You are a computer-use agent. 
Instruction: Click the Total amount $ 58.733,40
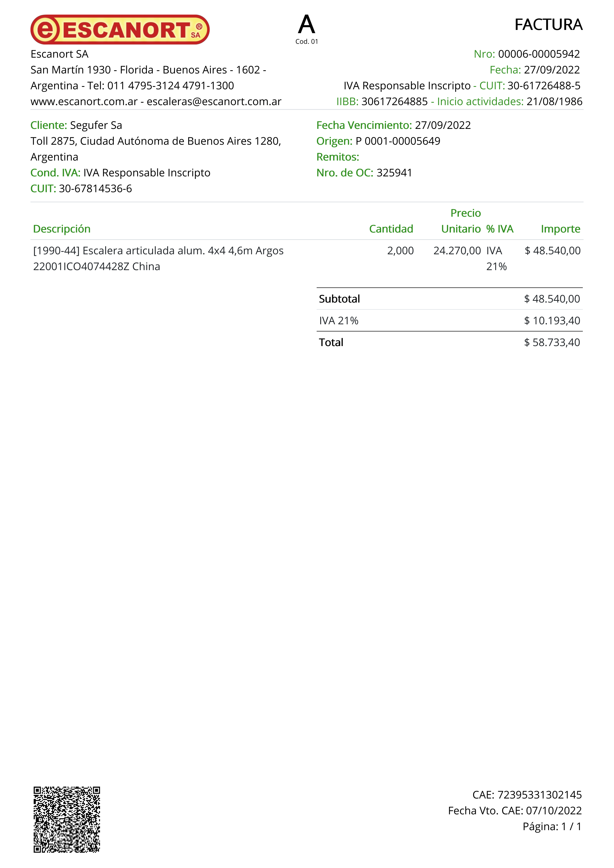tap(552, 343)
